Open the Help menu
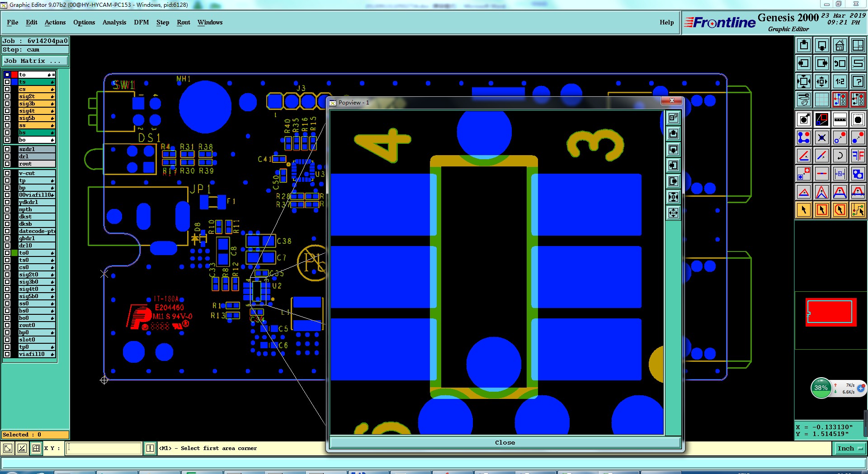This screenshot has height=474, width=868. tap(666, 22)
